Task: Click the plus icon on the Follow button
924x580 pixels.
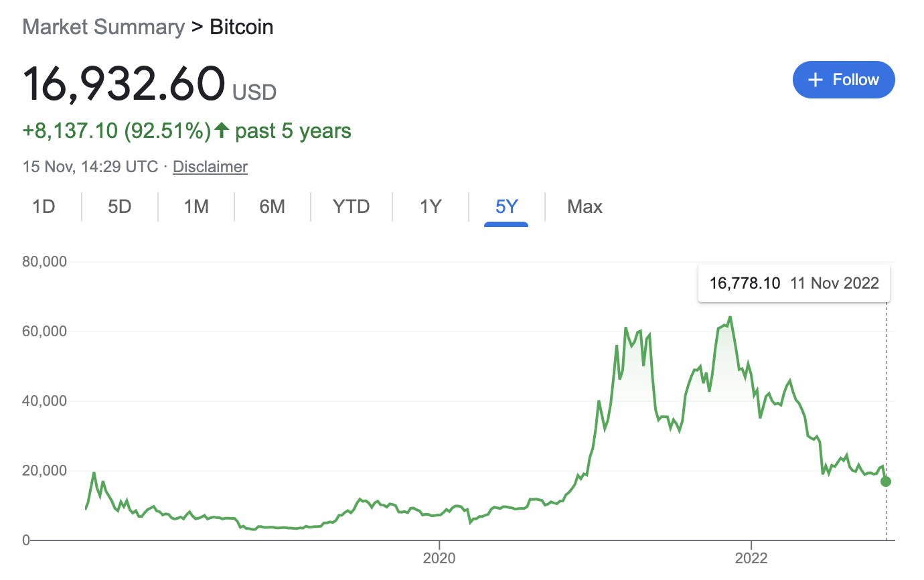Action: 815,80
